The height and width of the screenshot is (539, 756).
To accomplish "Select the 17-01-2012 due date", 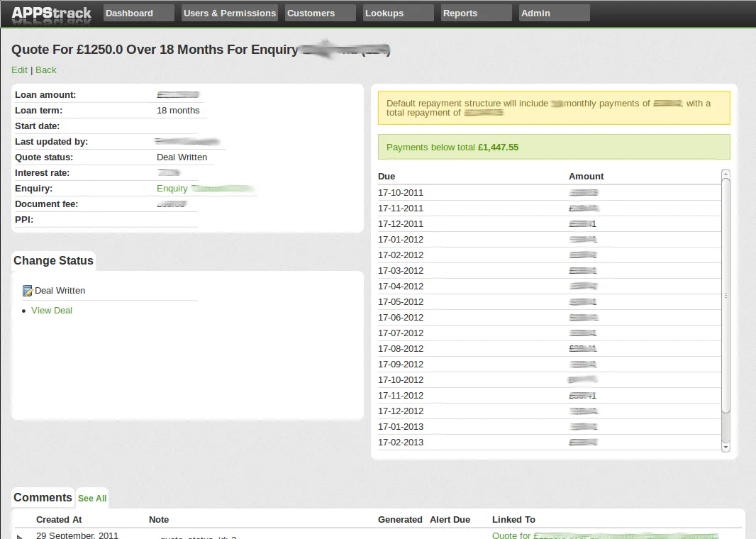I will [401, 240].
